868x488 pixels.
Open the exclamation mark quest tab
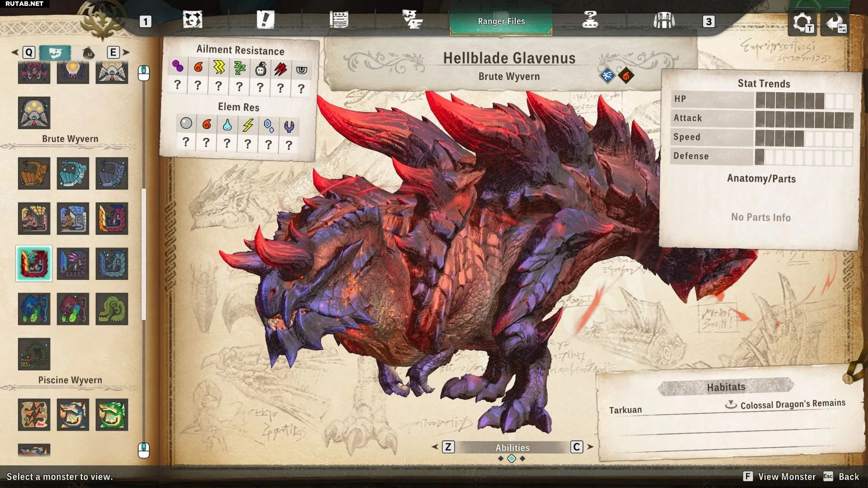pos(265,20)
